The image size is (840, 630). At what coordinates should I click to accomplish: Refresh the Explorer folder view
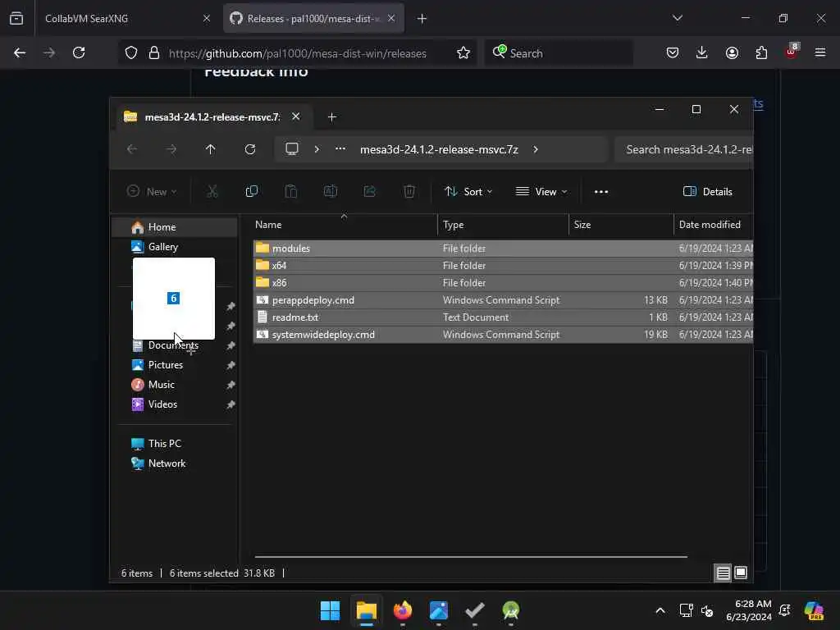(x=250, y=149)
